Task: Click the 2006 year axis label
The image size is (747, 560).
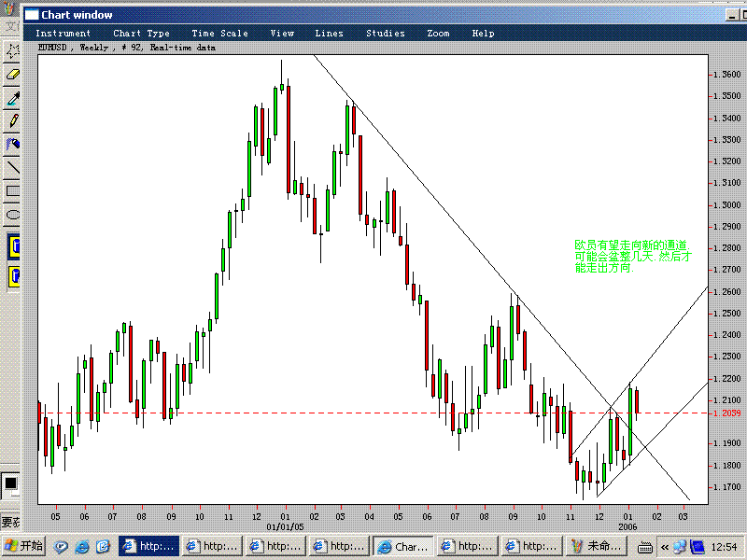Action: tap(627, 526)
